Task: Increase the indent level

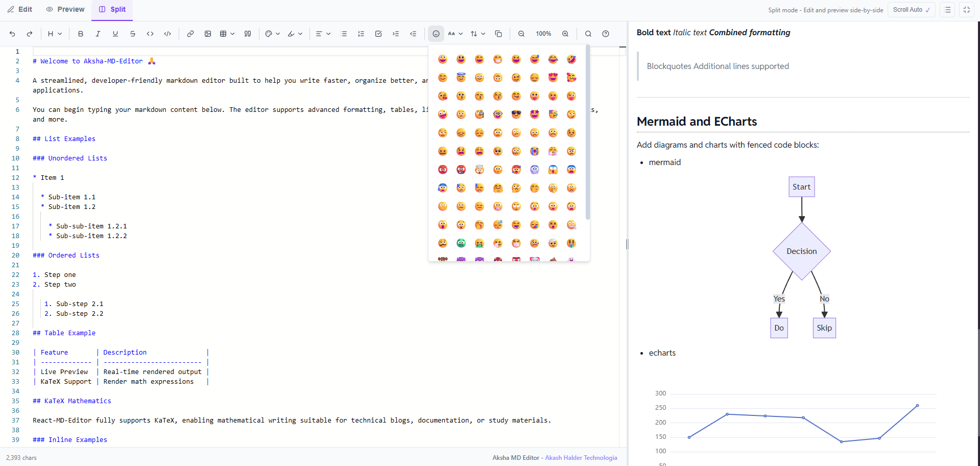Action: pyautogui.click(x=396, y=34)
